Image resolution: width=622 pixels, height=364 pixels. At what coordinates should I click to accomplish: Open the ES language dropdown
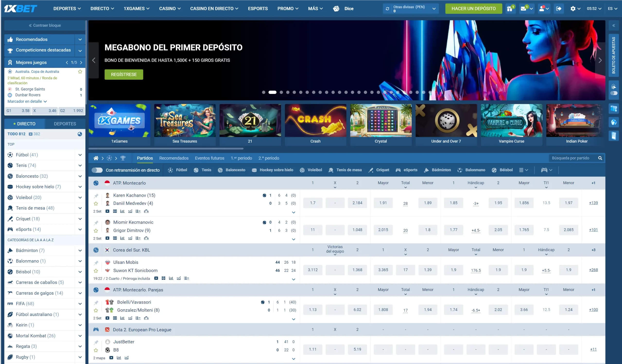point(612,9)
